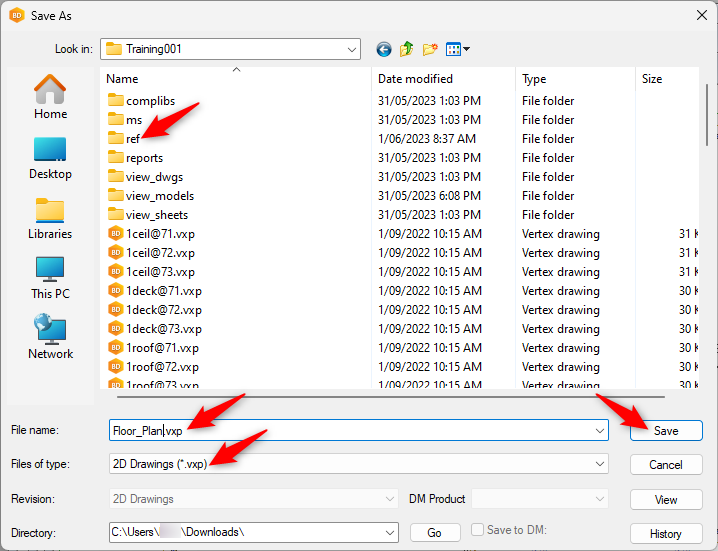Click the Cancel button
Image resolution: width=718 pixels, height=551 pixels.
pyautogui.click(x=666, y=464)
